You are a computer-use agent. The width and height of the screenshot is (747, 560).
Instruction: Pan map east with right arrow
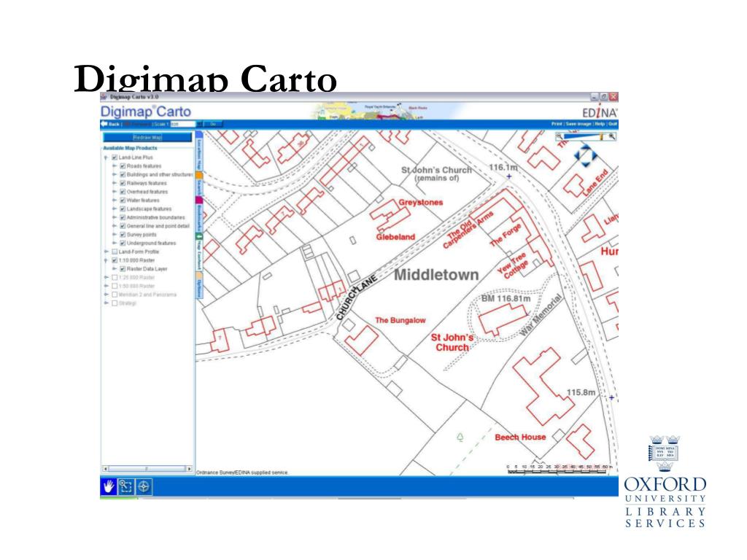594,156
